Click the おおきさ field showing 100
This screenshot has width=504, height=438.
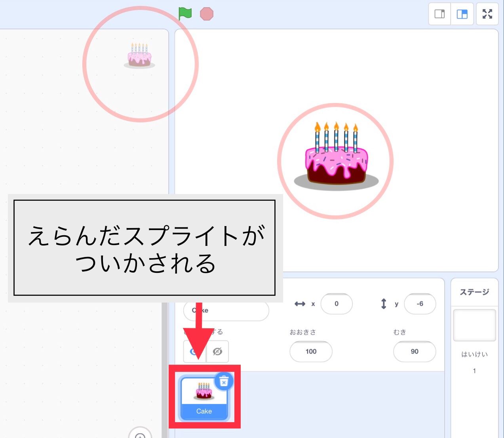(311, 352)
